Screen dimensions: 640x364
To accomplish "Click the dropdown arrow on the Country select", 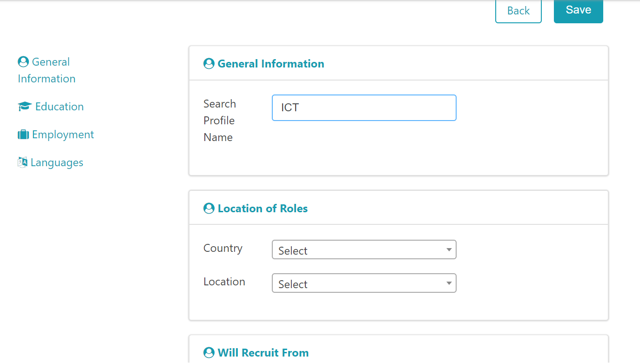I will (x=448, y=249).
